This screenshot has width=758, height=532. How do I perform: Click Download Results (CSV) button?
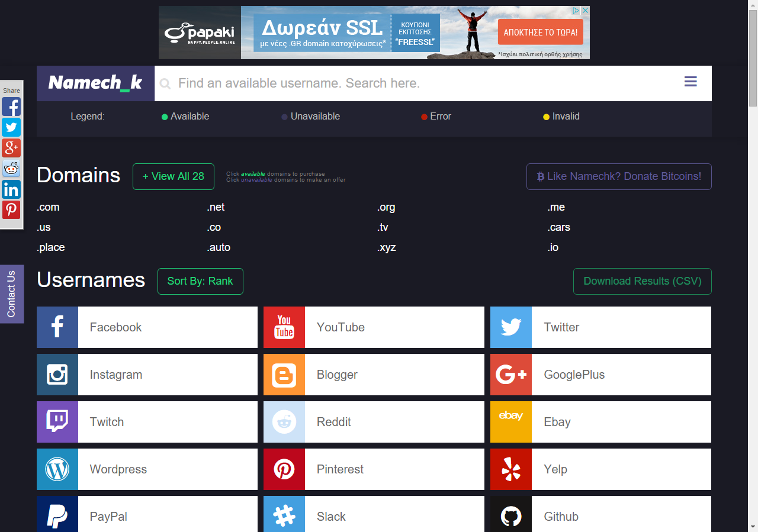pos(642,281)
